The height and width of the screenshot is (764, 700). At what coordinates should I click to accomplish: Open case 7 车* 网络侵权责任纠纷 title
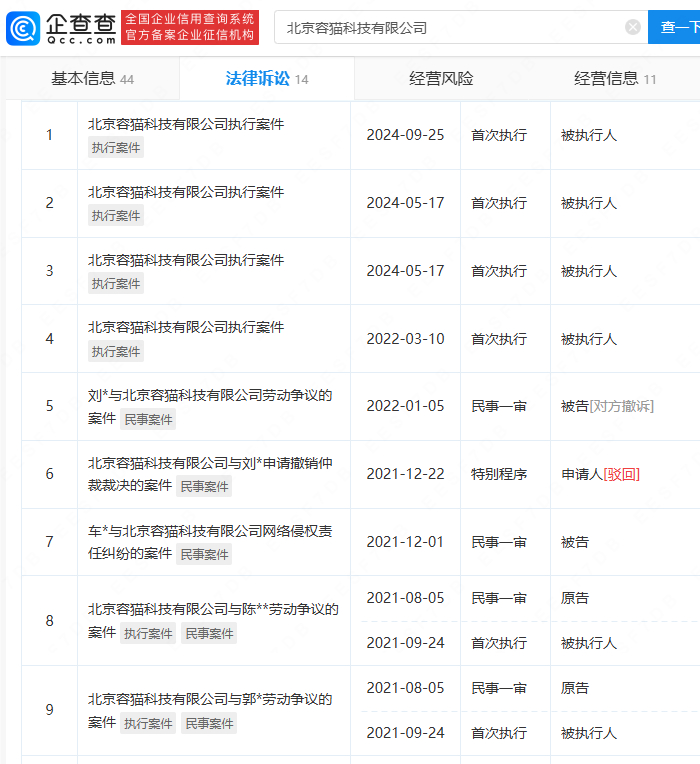(x=210, y=541)
